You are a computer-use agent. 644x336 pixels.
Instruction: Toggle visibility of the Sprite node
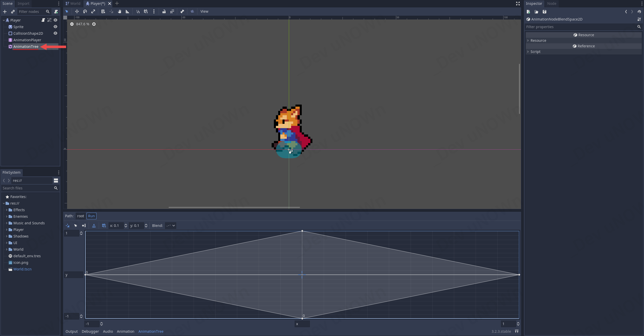(x=55, y=27)
